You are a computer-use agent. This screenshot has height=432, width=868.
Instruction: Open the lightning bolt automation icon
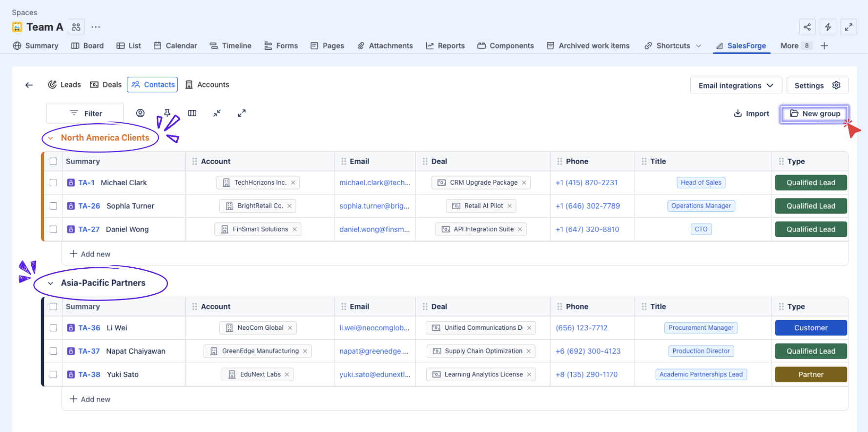828,27
